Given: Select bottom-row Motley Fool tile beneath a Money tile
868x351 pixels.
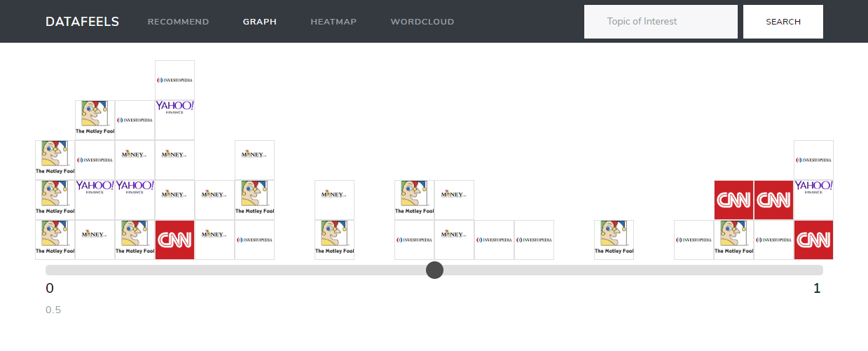Looking at the screenshot, I should (334, 240).
